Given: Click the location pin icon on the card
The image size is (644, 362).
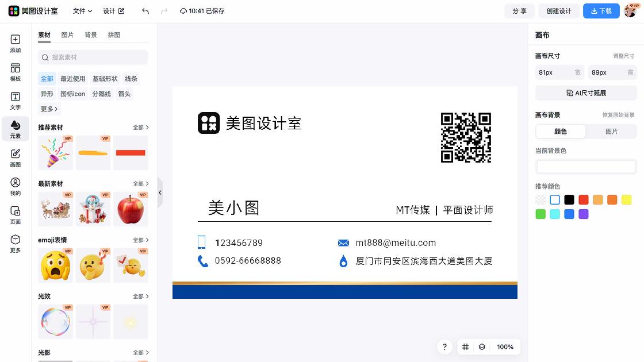Looking at the screenshot, I should [x=343, y=261].
